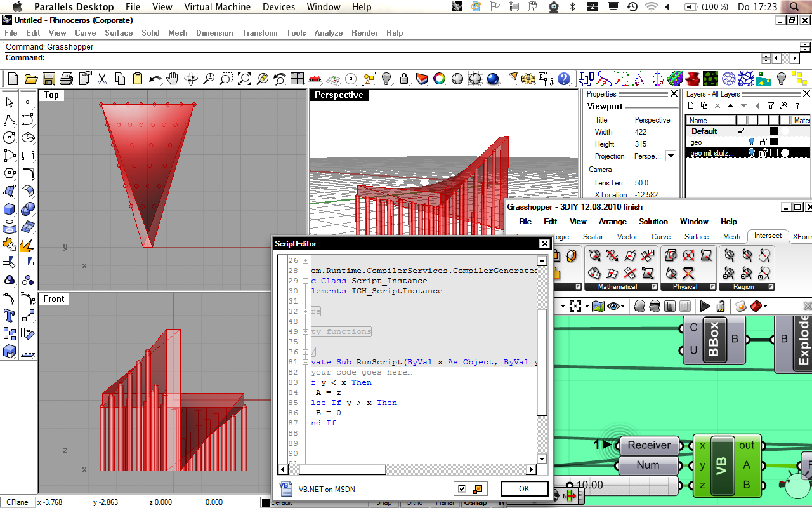Open the Projection dropdown in Properties

[x=671, y=156]
